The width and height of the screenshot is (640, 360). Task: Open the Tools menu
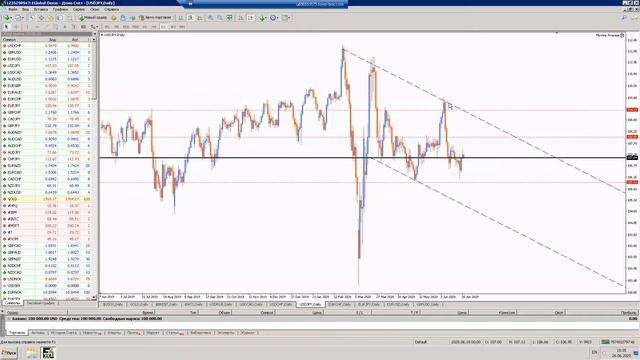tap(79, 9)
